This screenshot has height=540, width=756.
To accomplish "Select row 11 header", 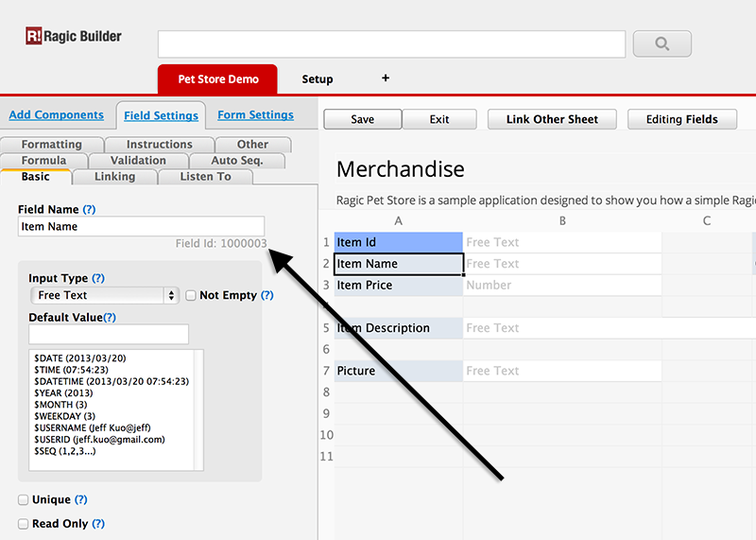I will [x=326, y=456].
